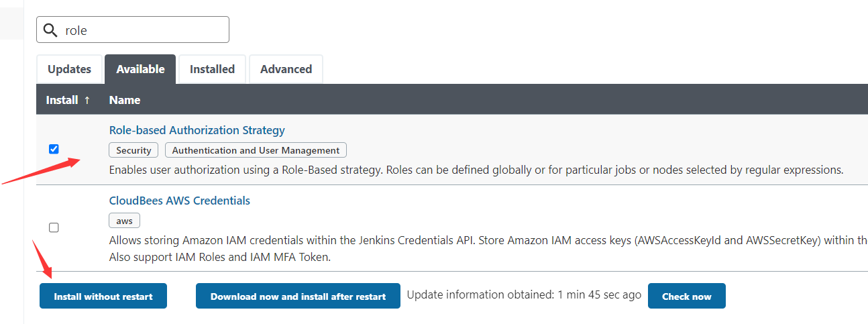This screenshot has width=868, height=324.
Task: Click the magnifier search icon
Action: (x=50, y=30)
